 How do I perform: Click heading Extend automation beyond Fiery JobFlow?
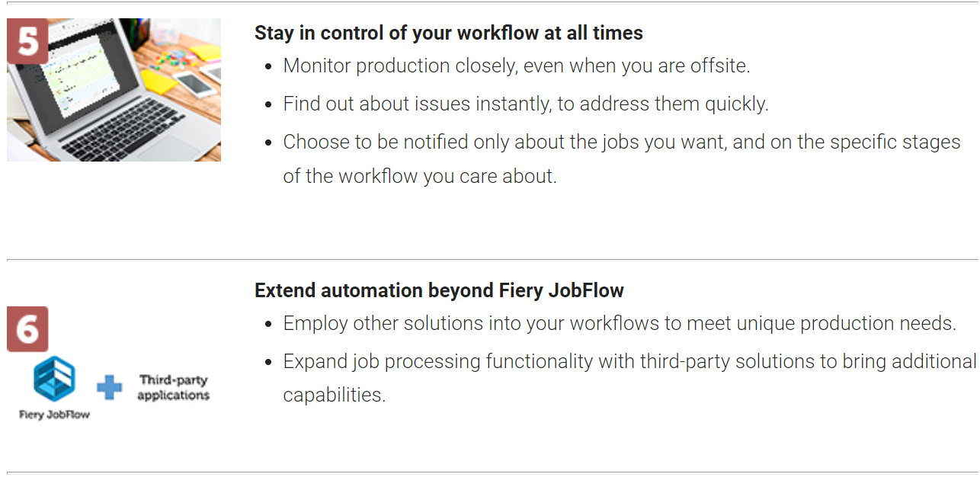[439, 290]
